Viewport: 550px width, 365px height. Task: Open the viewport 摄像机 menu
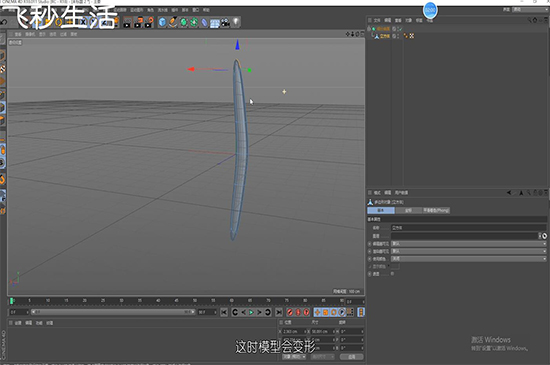click(30, 34)
